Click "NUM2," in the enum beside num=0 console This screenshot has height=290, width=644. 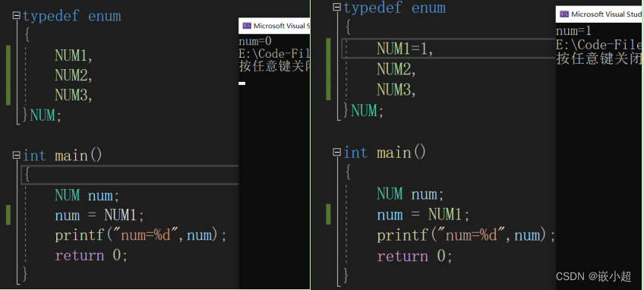tap(74, 75)
